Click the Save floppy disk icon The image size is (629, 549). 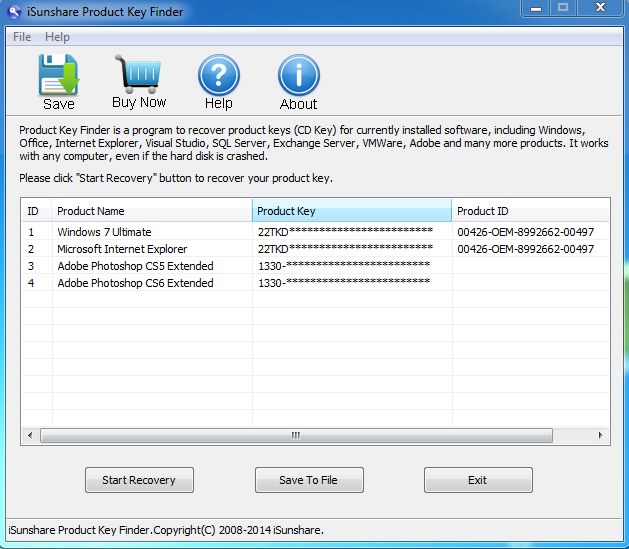coord(59,75)
